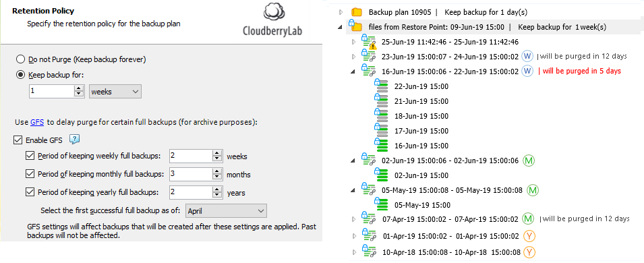Uncheck the Enable GFS checkbox
This screenshot has height=263, width=644.
(x=18, y=140)
